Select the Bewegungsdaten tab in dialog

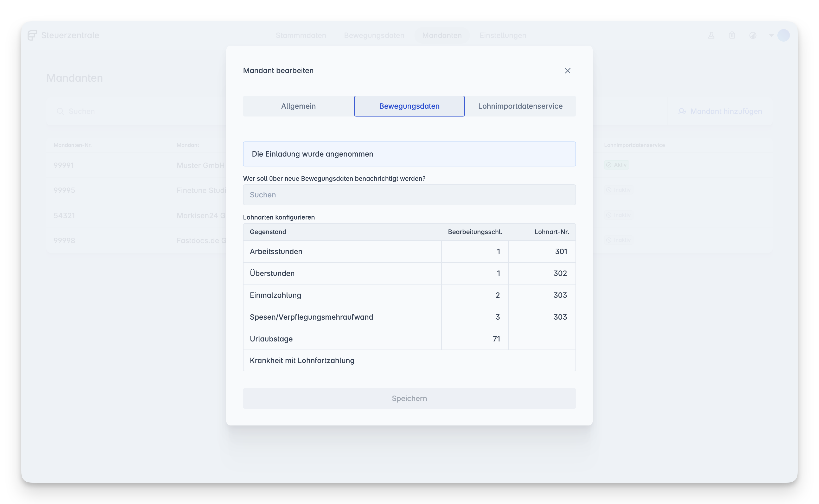pos(409,106)
